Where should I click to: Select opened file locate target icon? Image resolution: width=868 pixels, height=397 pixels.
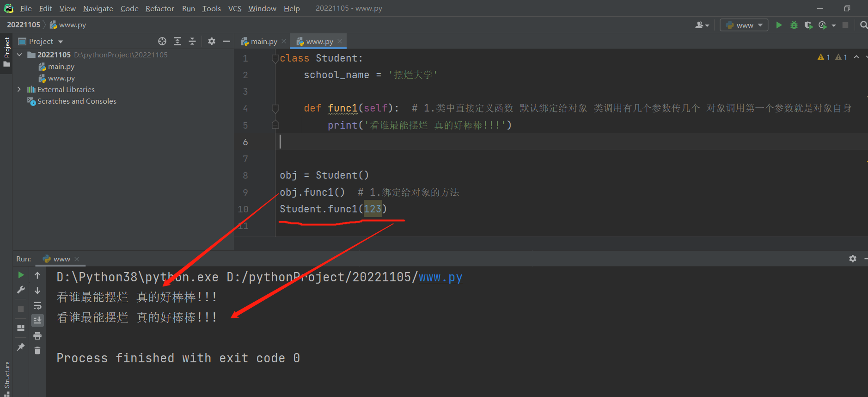(x=162, y=41)
